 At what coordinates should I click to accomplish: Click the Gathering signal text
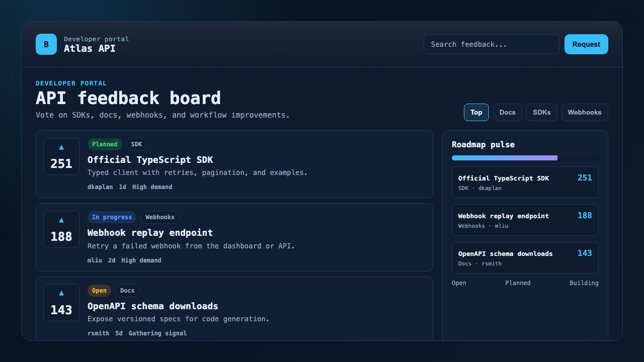157,333
